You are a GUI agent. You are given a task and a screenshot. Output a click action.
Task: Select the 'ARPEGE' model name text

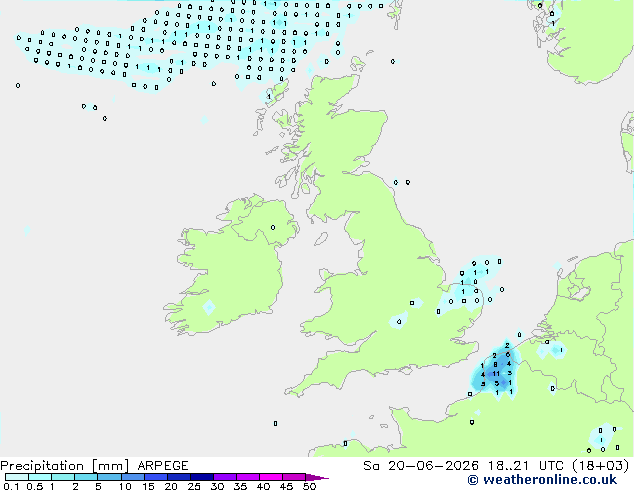(x=163, y=466)
